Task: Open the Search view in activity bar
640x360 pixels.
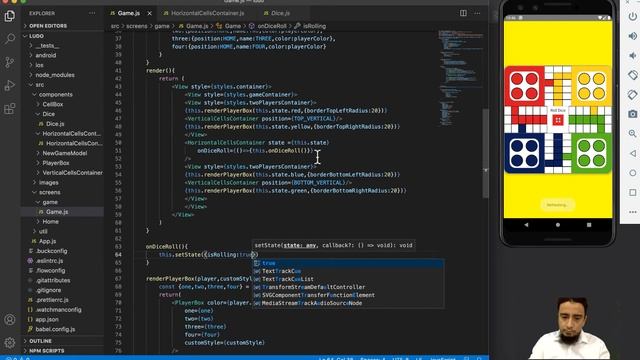Action: [10, 39]
